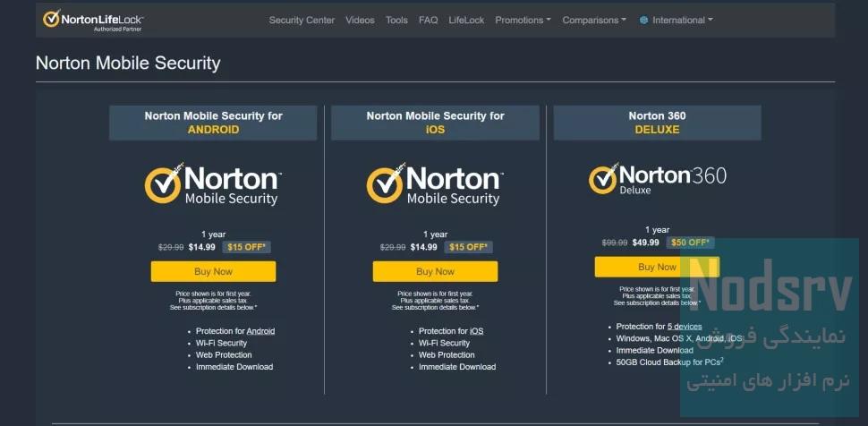Click the $14.99 price in Android card
The width and height of the screenshot is (868, 426).
[201, 247]
